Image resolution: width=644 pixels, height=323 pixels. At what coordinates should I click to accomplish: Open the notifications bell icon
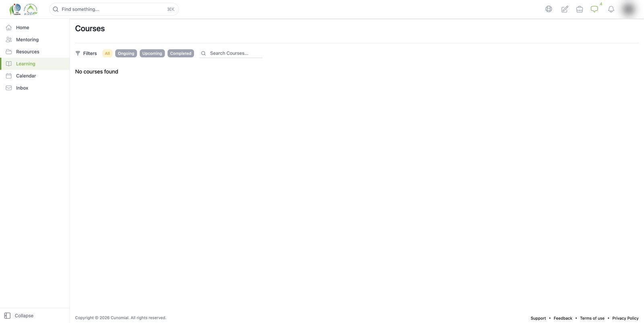(611, 9)
